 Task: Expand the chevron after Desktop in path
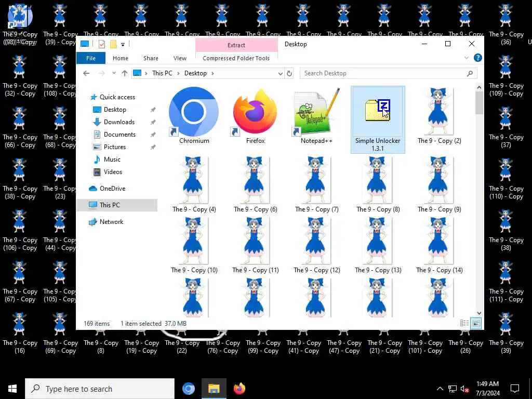212,73
